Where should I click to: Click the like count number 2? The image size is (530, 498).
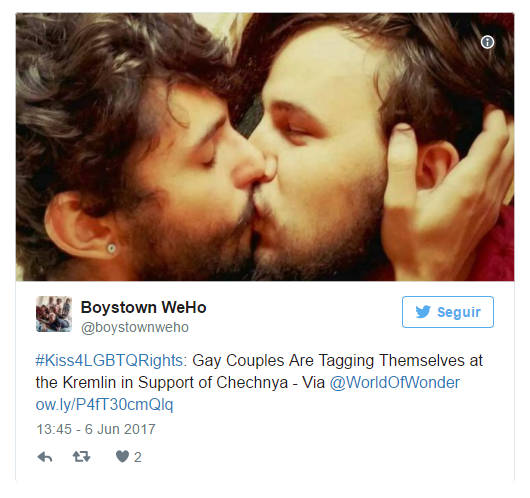point(138,457)
